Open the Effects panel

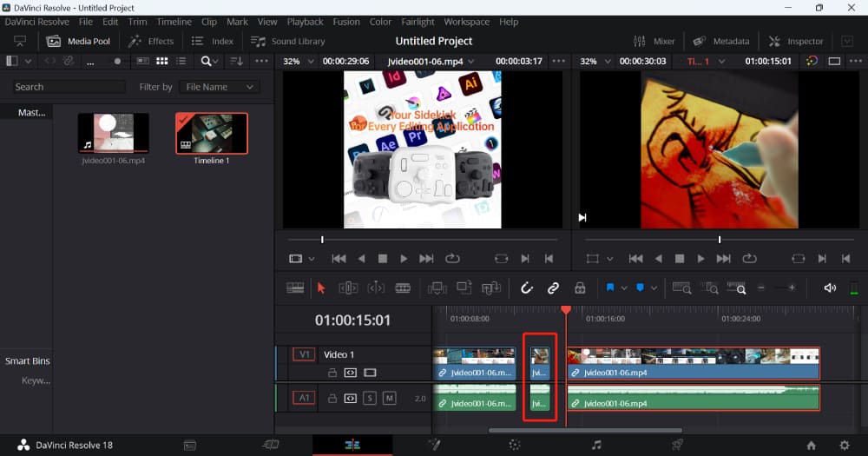tap(150, 41)
